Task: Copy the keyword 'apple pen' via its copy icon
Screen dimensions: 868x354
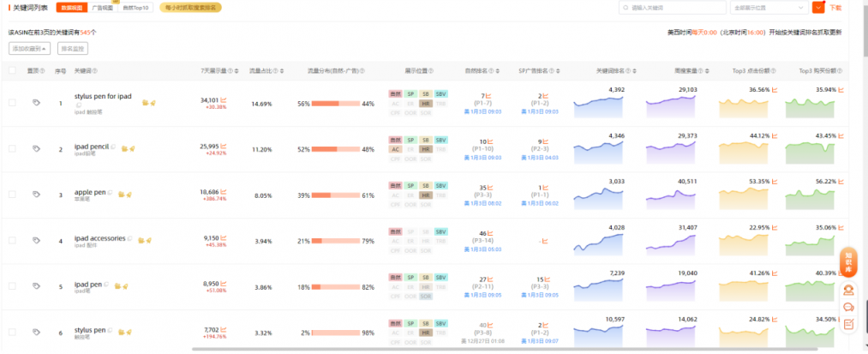Action: click(x=111, y=193)
